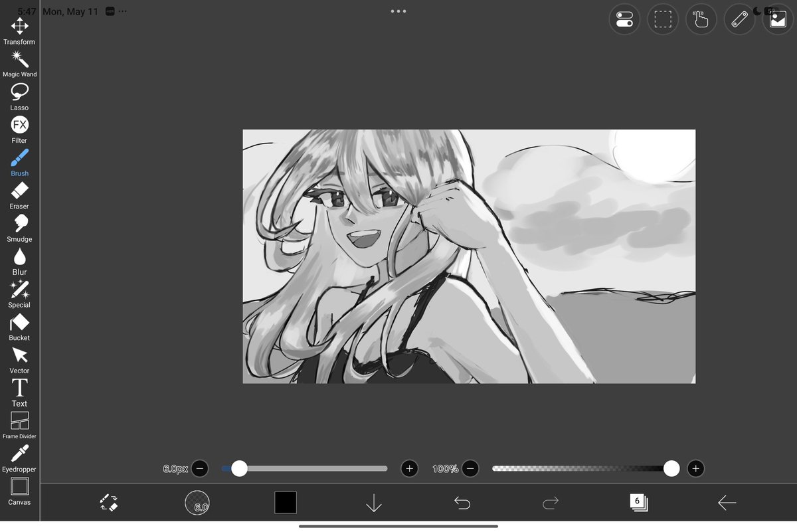Screen dimensions: 797x532
Task: Increase brush size with plus button
Action: pyautogui.click(x=410, y=468)
